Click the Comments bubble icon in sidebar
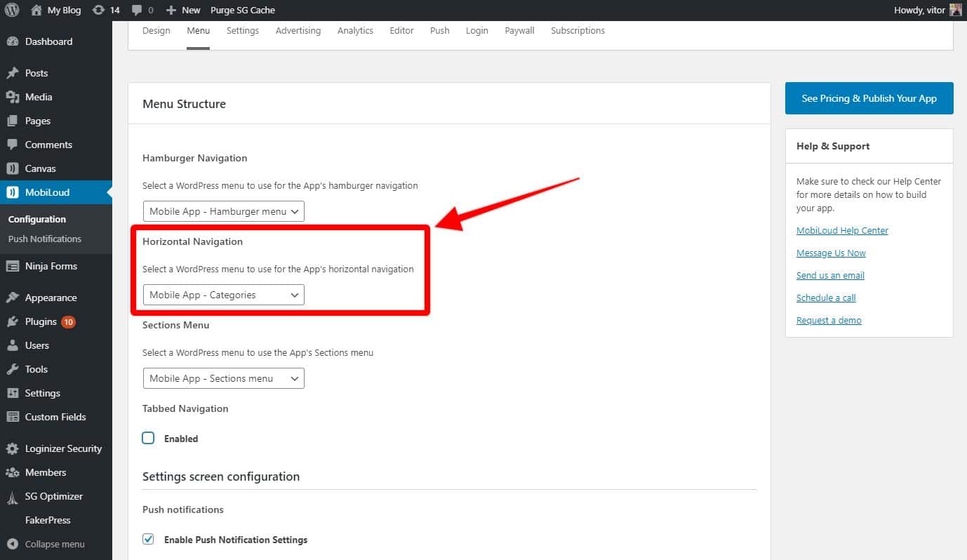The width and height of the screenshot is (967, 560). pyautogui.click(x=12, y=145)
